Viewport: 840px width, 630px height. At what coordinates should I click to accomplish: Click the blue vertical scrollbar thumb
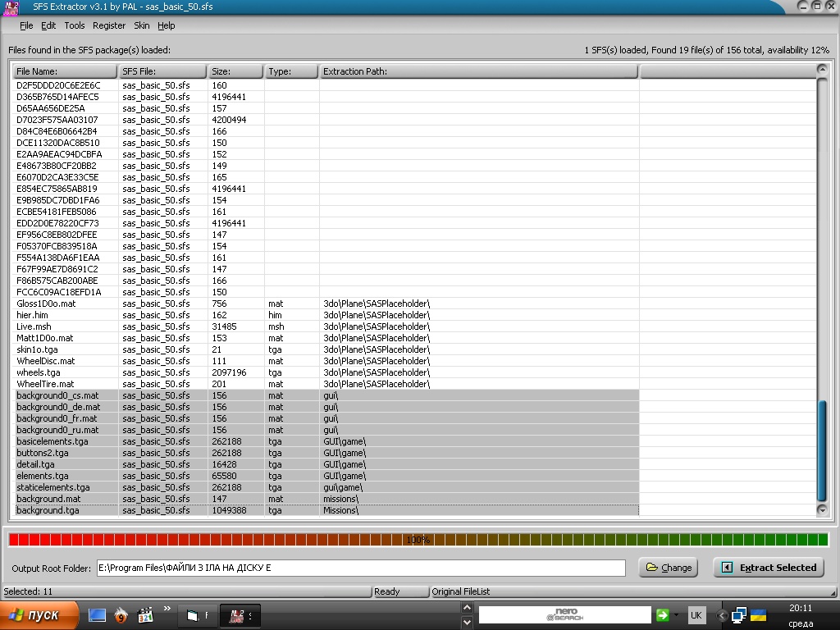coord(822,451)
